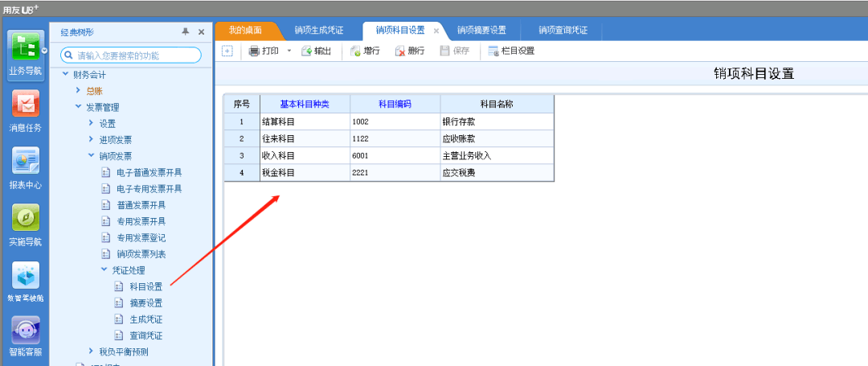Switch to the 我的桌面 tab

(x=245, y=31)
